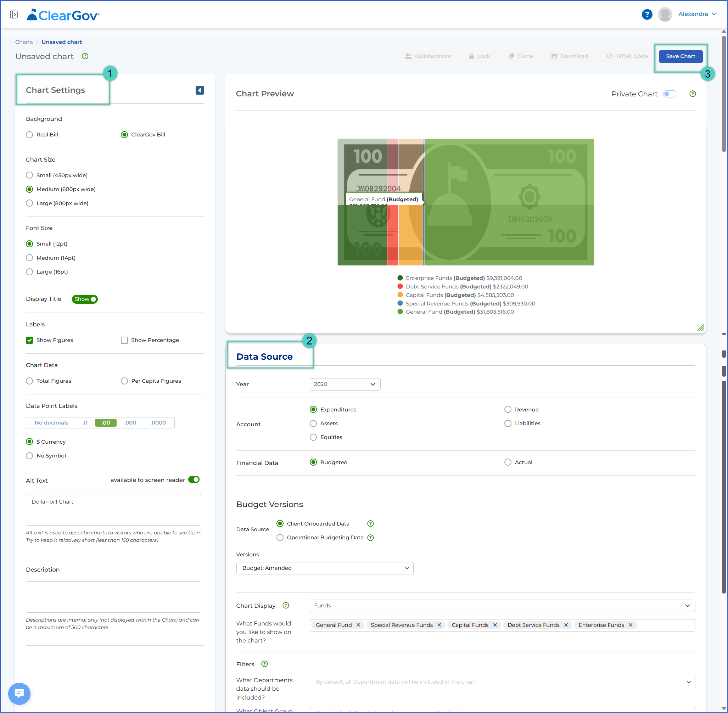The image size is (728, 713).
Task: Check the Show Percentage checkbox
Action: coord(124,340)
